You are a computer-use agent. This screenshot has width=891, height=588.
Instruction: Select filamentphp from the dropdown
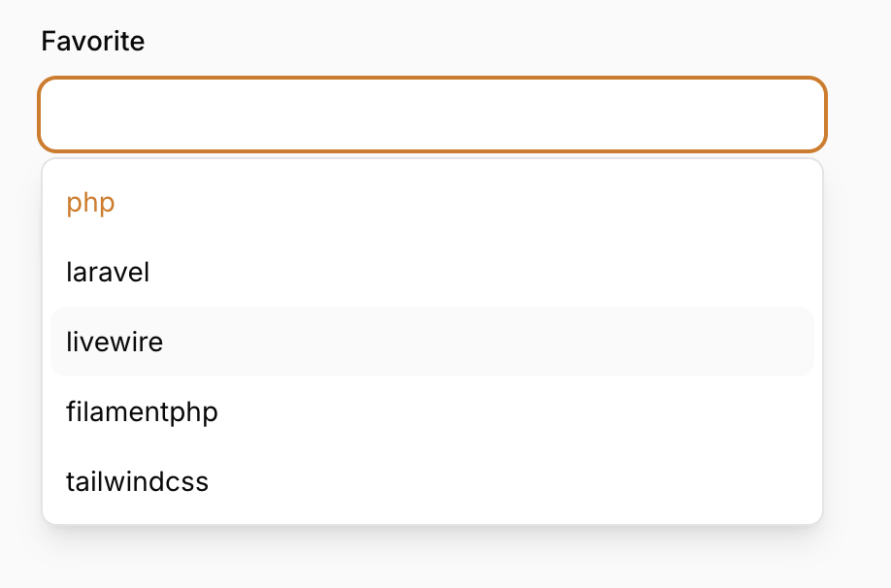142,411
